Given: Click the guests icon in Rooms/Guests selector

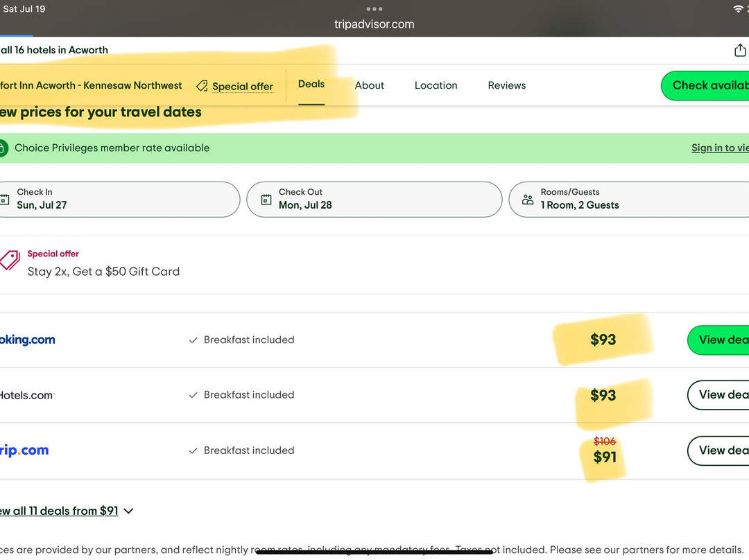Looking at the screenshot, I should pyautogui.click(x=528, y=200).
